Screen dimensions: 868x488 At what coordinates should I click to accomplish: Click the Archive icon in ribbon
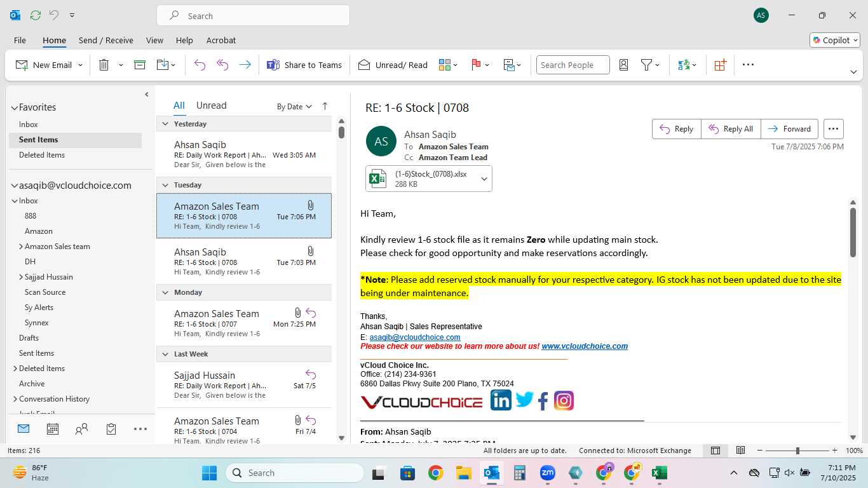pyautogui.click(x=140, y=65)
